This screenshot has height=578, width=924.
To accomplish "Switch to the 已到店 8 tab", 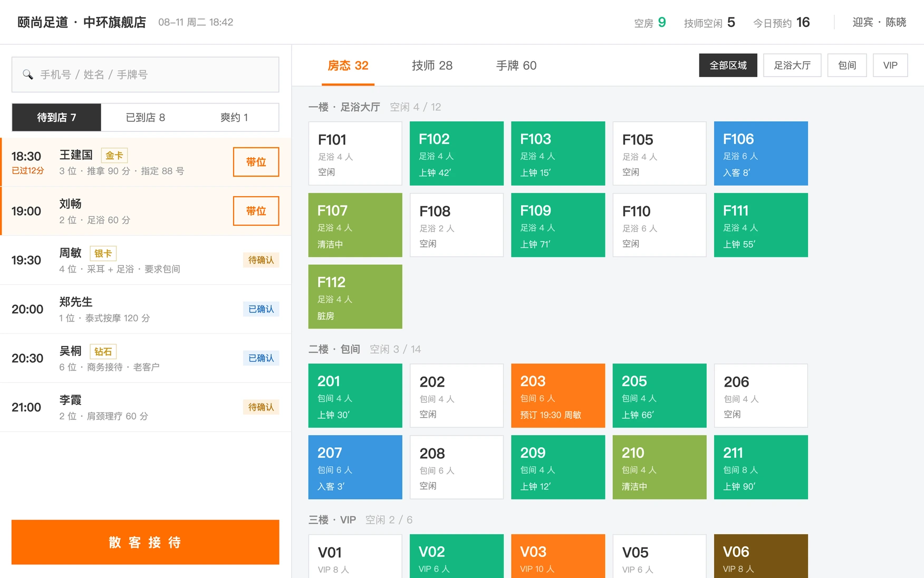I will click(x=146, y=117).
